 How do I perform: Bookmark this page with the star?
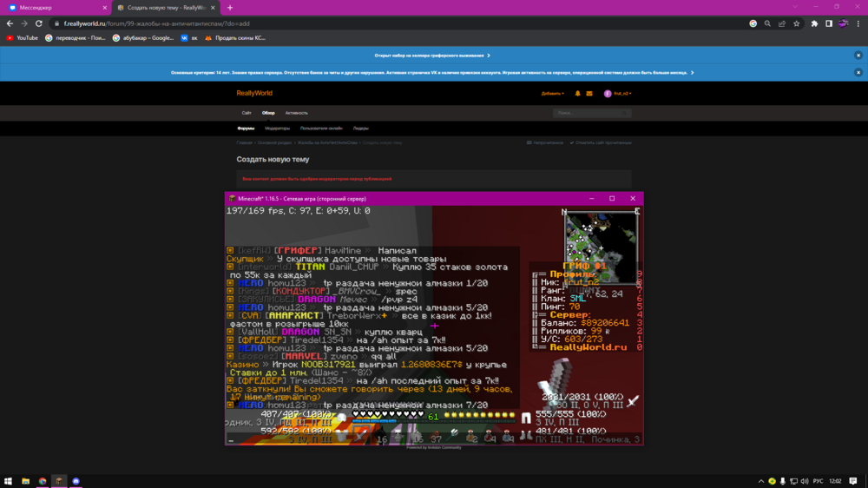796,23
